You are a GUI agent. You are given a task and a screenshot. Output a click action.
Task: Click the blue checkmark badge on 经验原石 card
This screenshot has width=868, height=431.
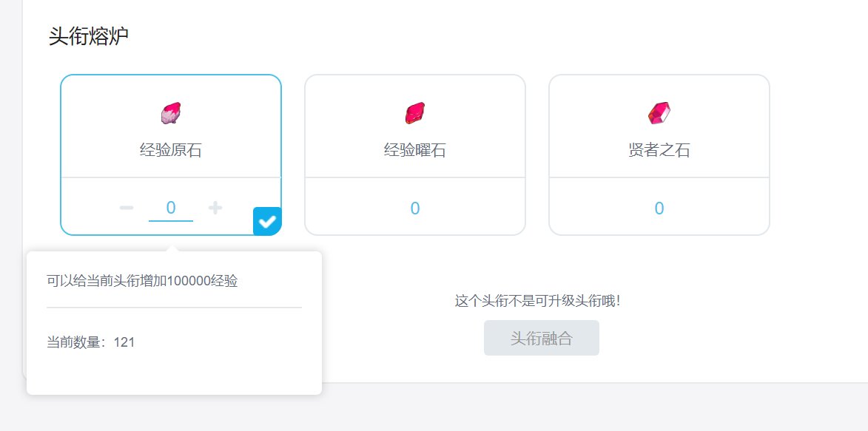pyautogui.click(x=269, y=220)
